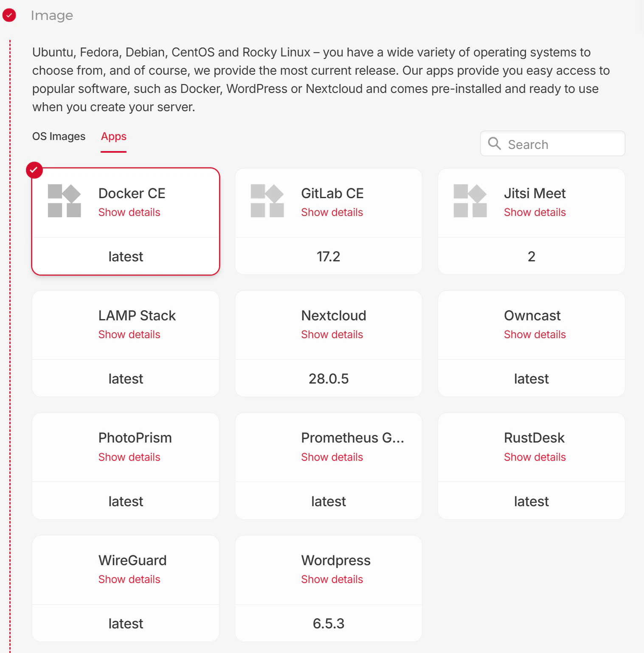644x653 pixels.
Task: Show details for LAMP Stack
Action: click(x=129, y=334)
